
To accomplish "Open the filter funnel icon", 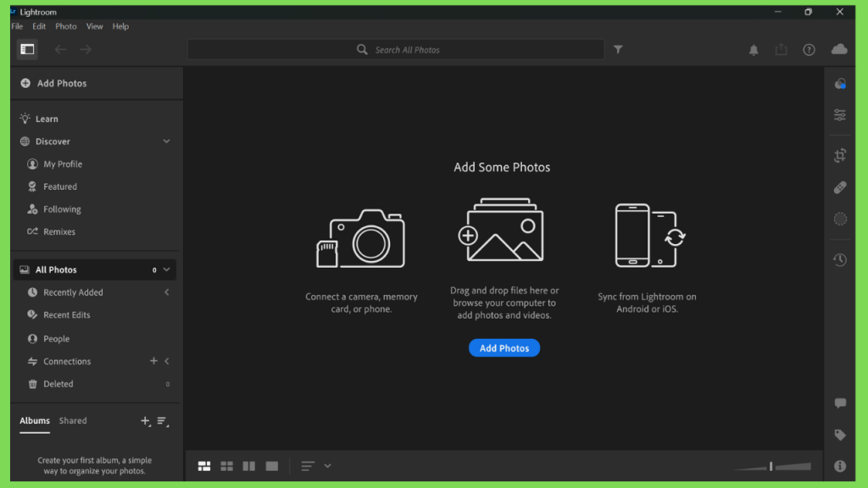I will coord(618,50).
